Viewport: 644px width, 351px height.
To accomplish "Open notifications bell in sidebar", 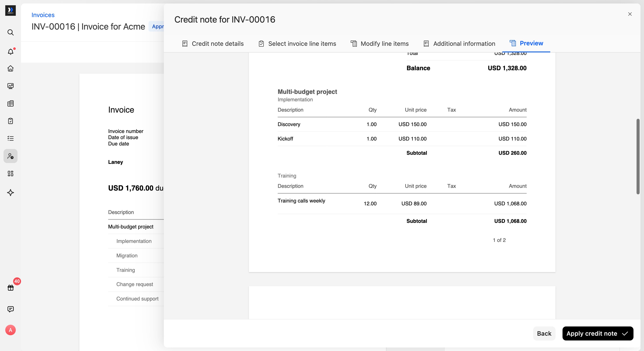I will coord(11,51).
